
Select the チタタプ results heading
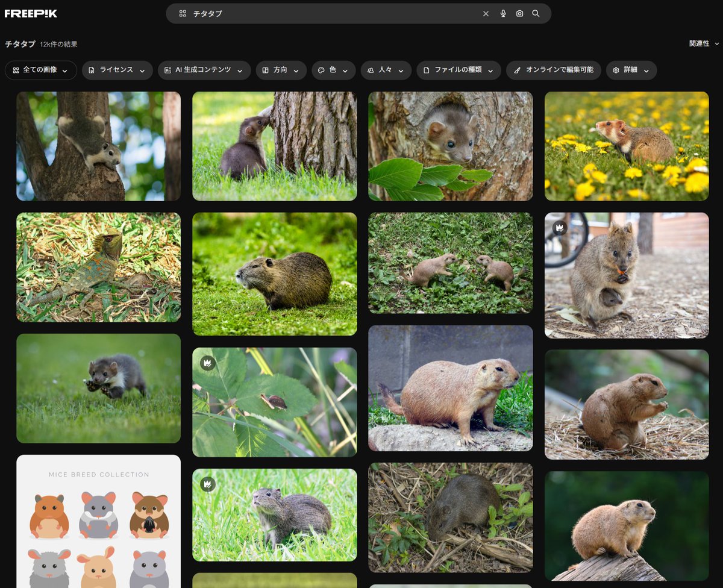pyautogui.click(x=20, y=44)
